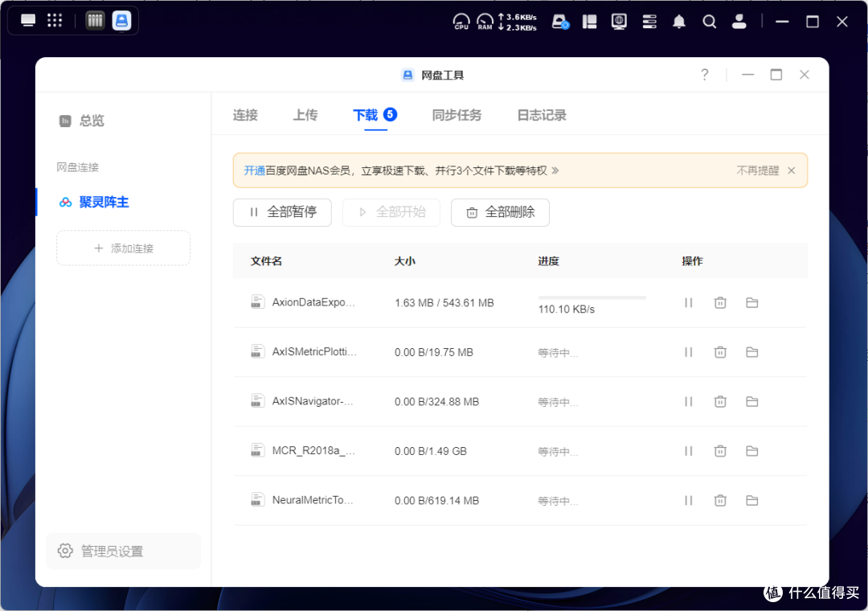This screenshot has height=611, width=868.
Task: Click the 110.10 KB/s speed text
Action: click(567, 309)
